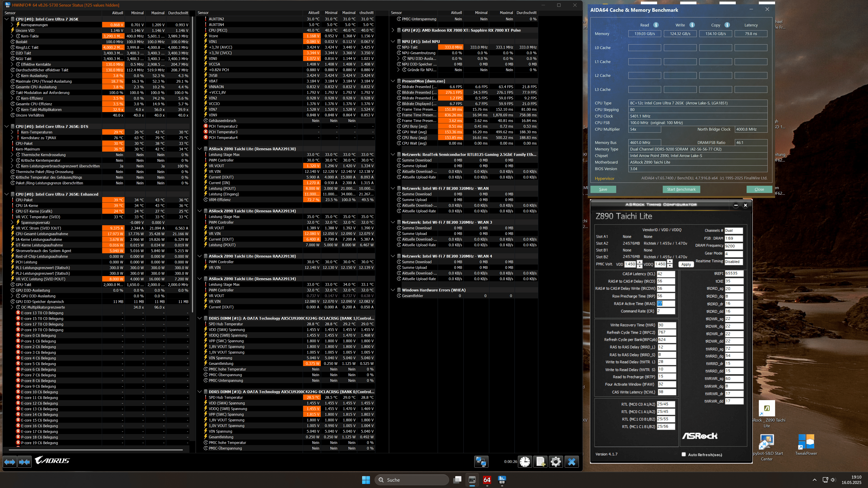Enable the Auto Refresh(sec) checkbox

point(684,454)
